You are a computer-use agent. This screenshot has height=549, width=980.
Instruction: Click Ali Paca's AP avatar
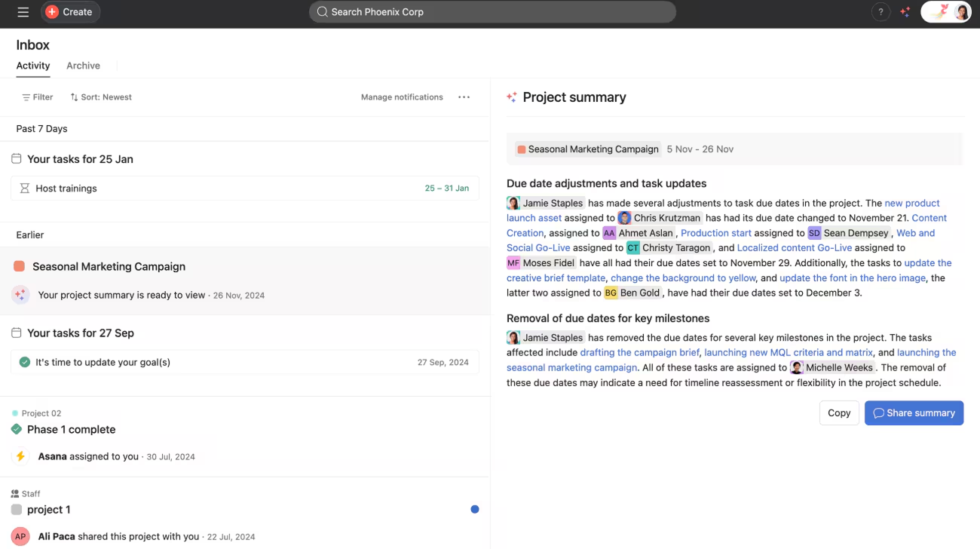(x=21, y=536)
